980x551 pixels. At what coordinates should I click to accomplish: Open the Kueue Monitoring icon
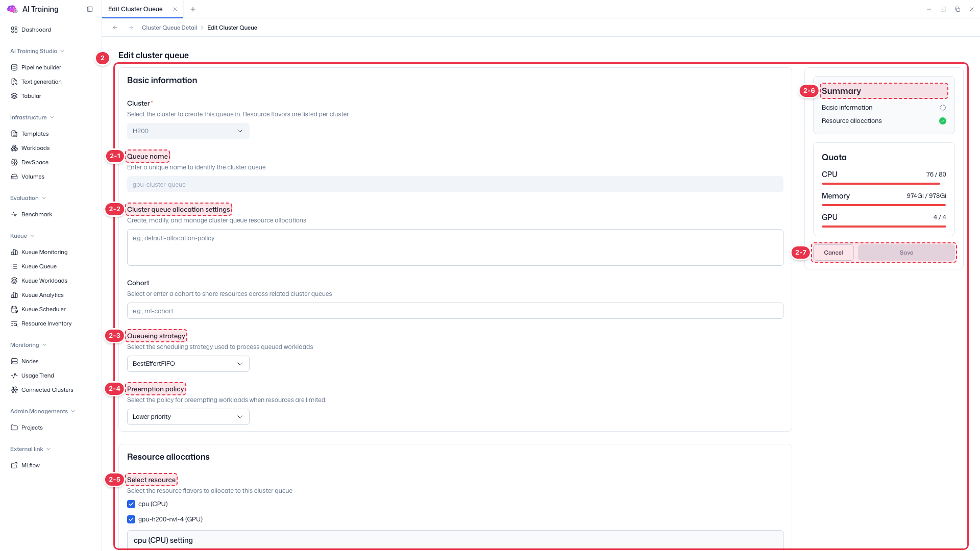coord(14,252)
